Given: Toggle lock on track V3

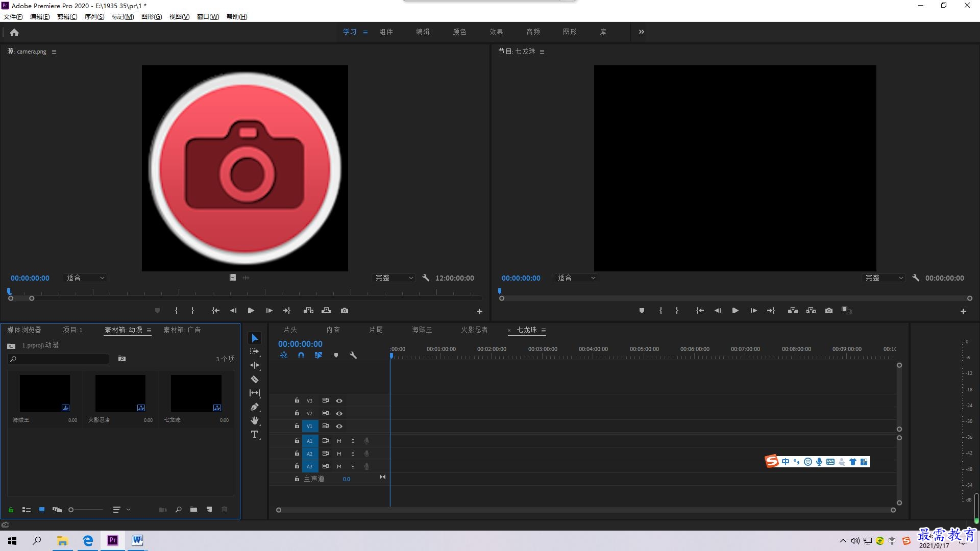Looking at the screenshot, I should point(297,400).
